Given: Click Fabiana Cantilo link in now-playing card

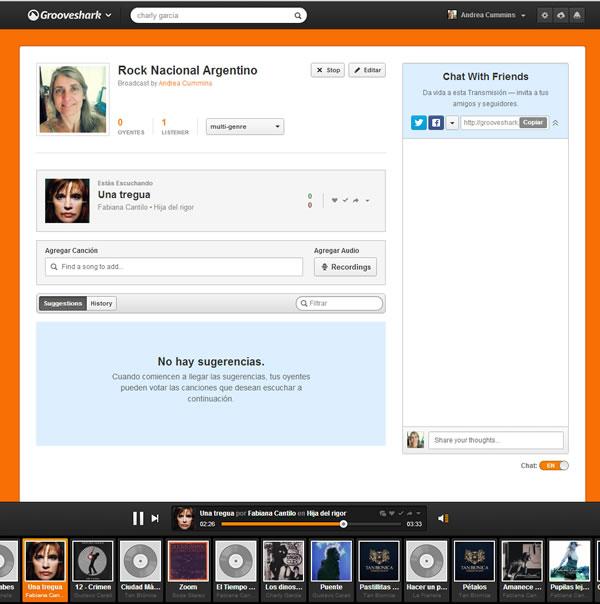Looking at the screenshot, I should coord(122,207).
